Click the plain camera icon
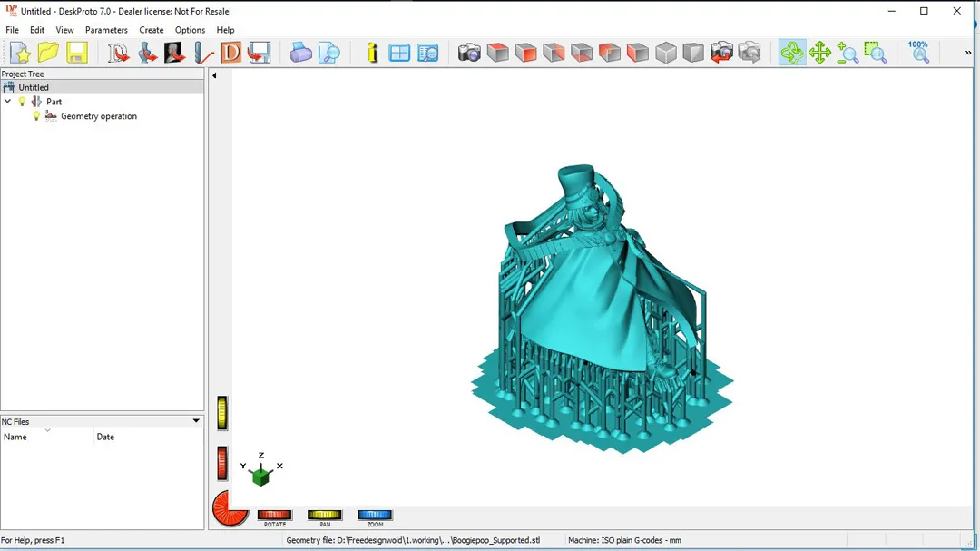Screen dimensions: 980x551 pyautogui.click(x=469, y=53)
